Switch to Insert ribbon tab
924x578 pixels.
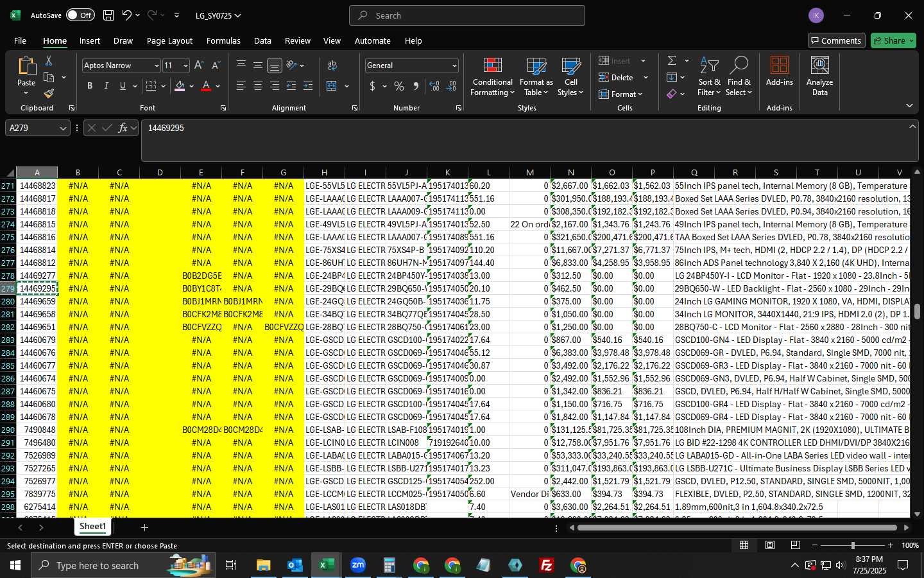[90, 40]
